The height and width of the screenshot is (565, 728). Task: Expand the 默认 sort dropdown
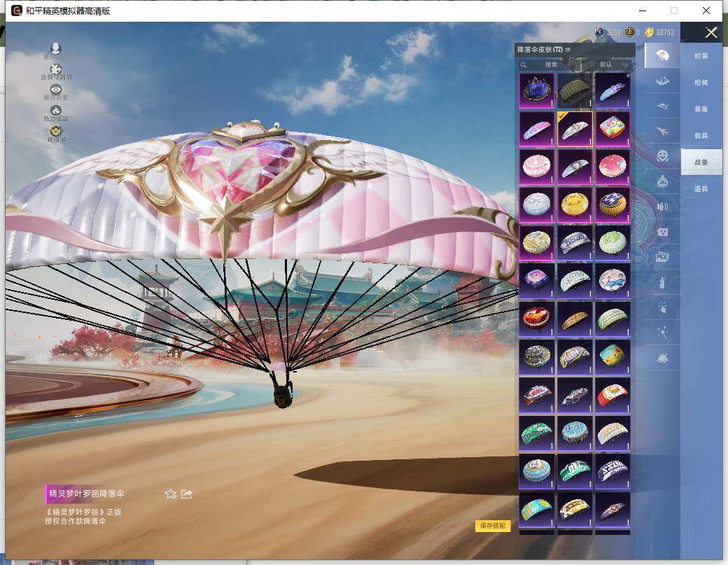tap(614, 64)
